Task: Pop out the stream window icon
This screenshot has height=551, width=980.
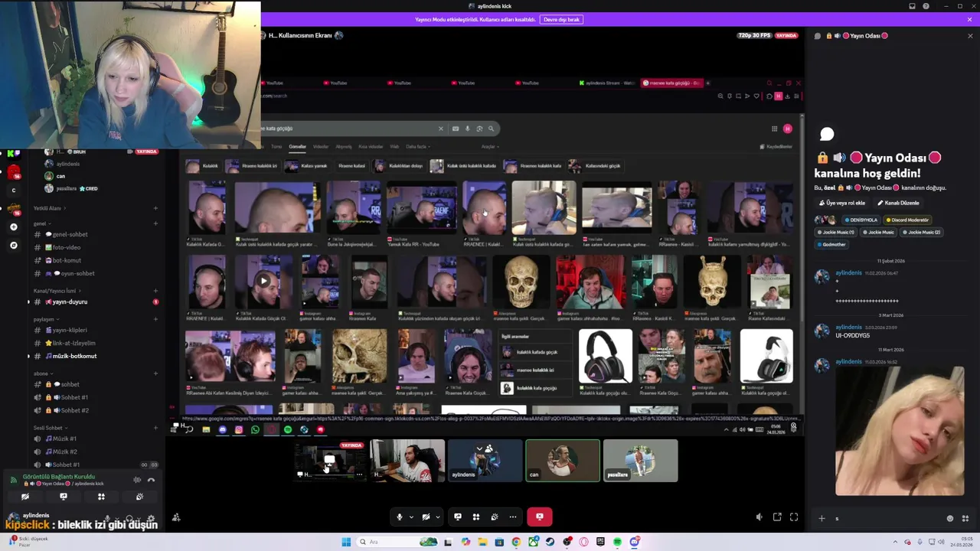Action: click(x=776, y=517)
